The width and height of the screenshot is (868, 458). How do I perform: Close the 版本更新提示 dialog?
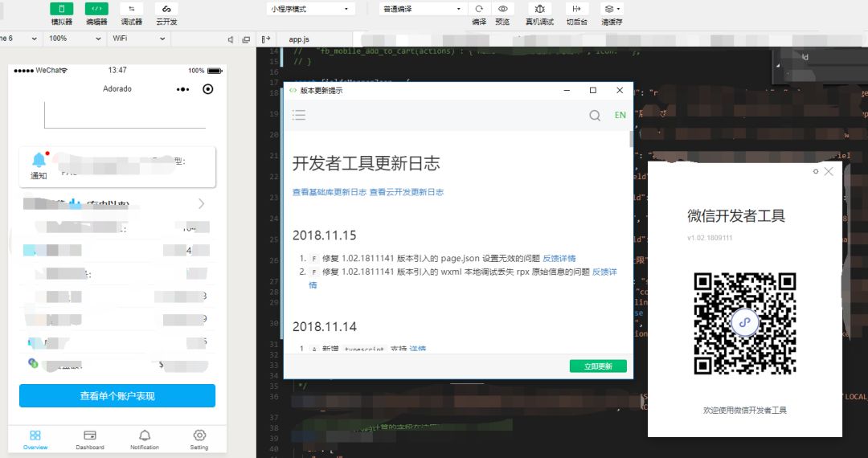pyautogui.click(x=620, y=90)
